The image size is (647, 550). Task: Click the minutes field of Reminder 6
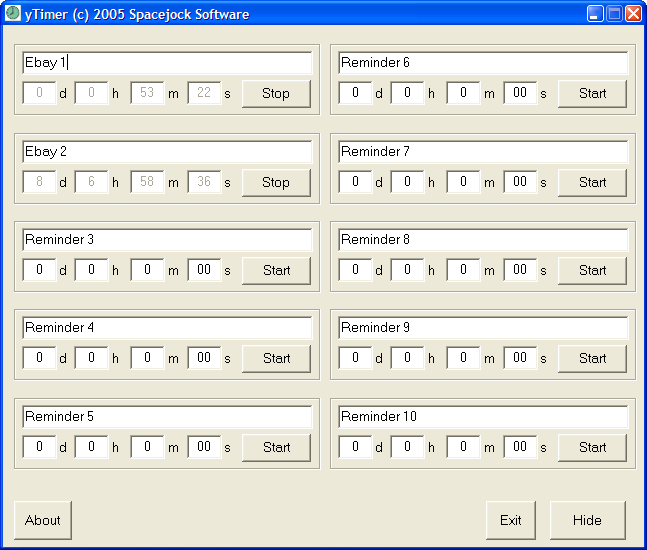463,93
